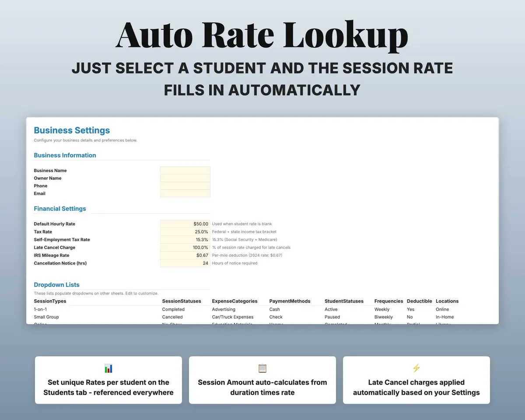Viewport: 525px width, 420px height.
Task: Click the ExpenseCategories column header
Action: pyautogui.click(x=234, y=301)
